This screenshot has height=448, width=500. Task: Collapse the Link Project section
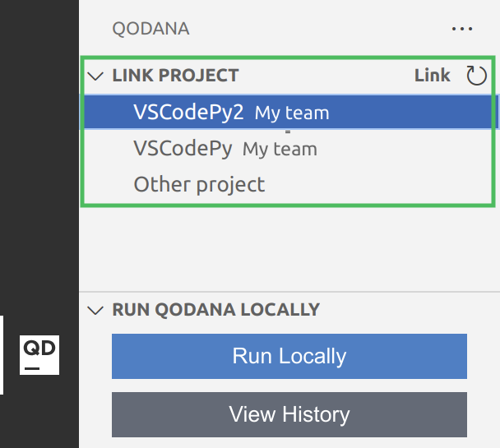(x=95, y=76)
